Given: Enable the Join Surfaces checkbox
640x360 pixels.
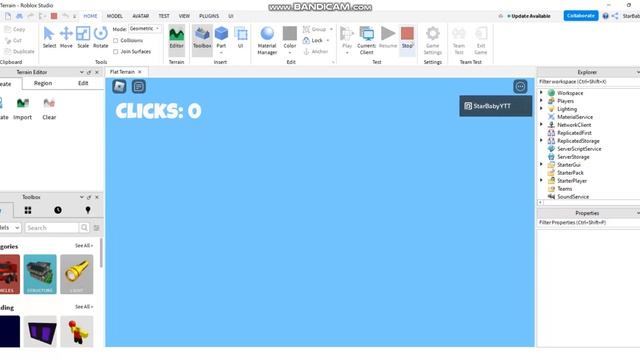Looking at the screenshot, I should click(116, 51).
